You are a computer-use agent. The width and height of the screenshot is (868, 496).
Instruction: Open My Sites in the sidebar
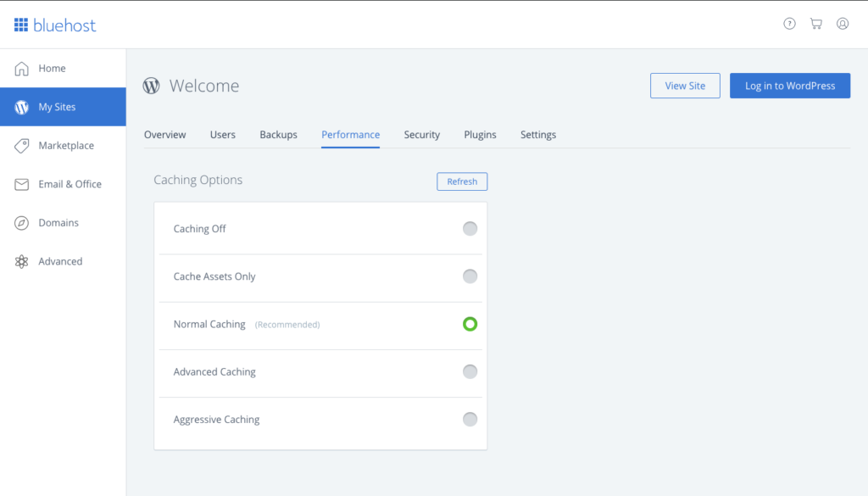[63, 107]
